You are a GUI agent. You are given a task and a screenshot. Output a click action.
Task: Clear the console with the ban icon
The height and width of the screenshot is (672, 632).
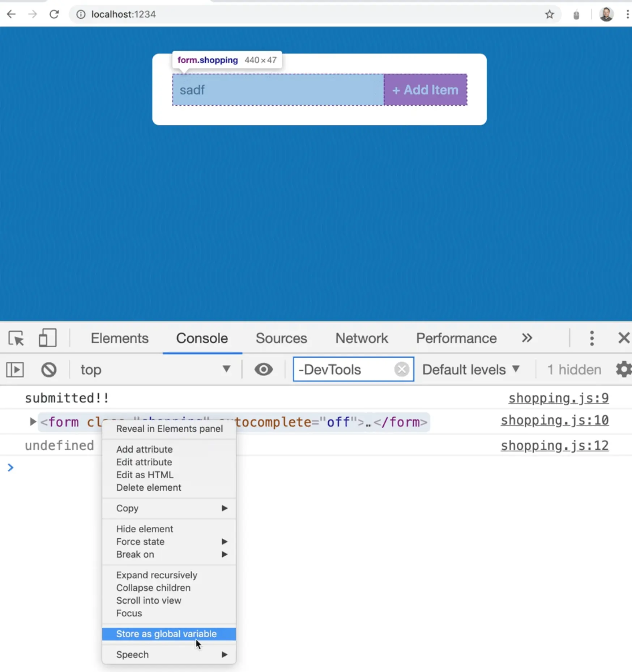click(x=49, y=370)
